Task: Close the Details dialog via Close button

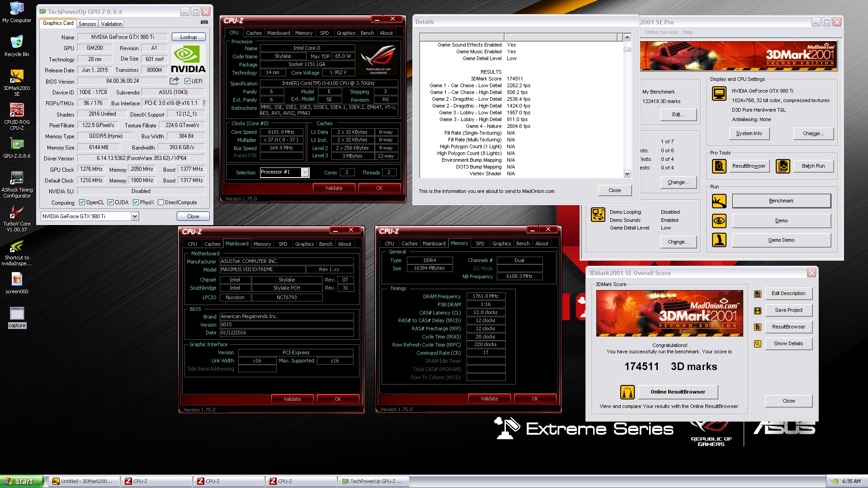Action: [614, 190]
